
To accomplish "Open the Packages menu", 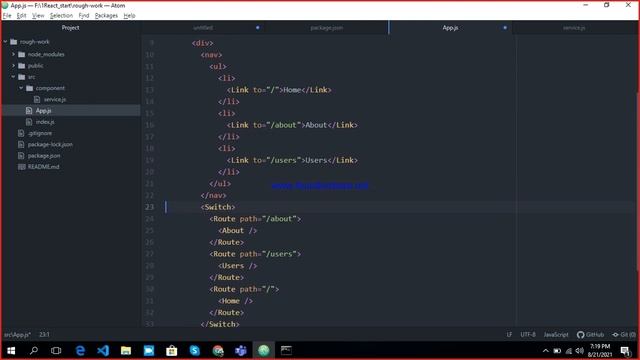I will [106, 16].
